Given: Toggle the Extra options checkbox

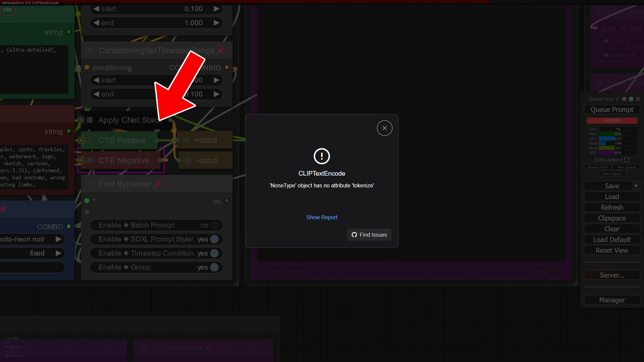Looking at the screenshot, I should click(627, 160).
